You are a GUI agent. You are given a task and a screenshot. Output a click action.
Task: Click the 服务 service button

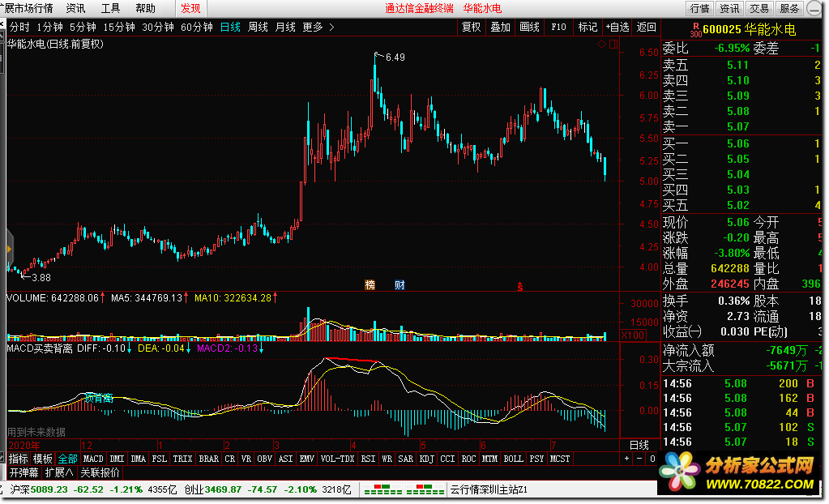789,8
